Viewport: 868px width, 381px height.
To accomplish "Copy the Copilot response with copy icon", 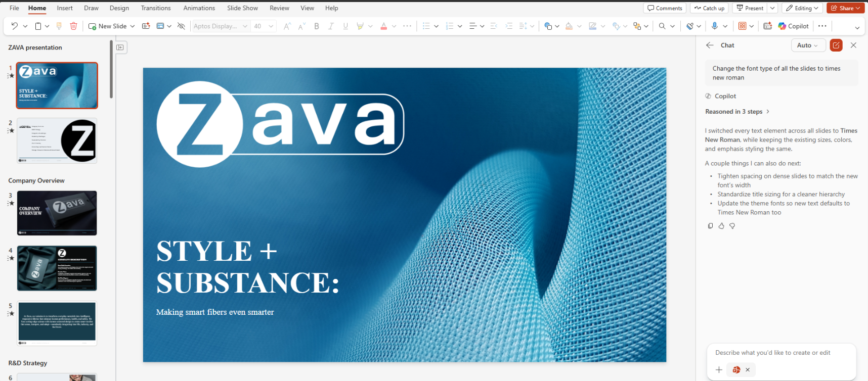I will pyautogui.click(x=710, y=226).
